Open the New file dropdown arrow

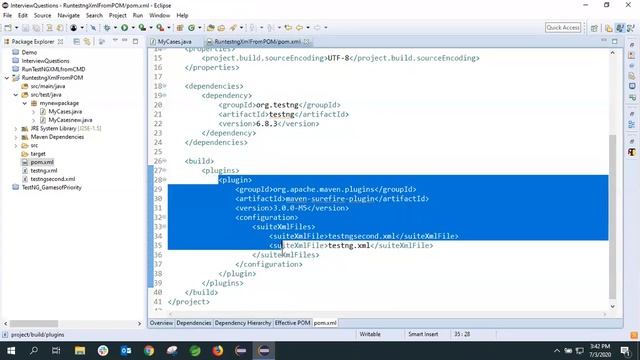point(16,28)
